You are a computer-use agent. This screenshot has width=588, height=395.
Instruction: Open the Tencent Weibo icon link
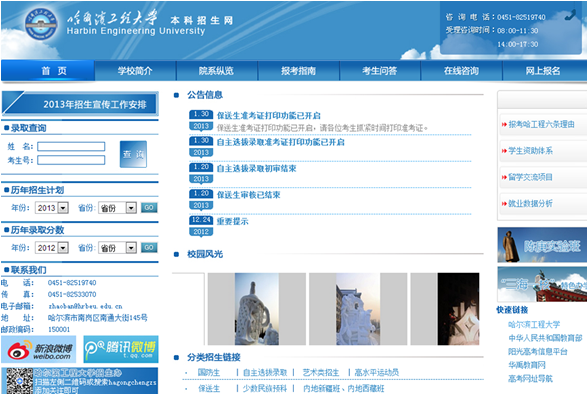pyautogui.click(x=121, y=349)
